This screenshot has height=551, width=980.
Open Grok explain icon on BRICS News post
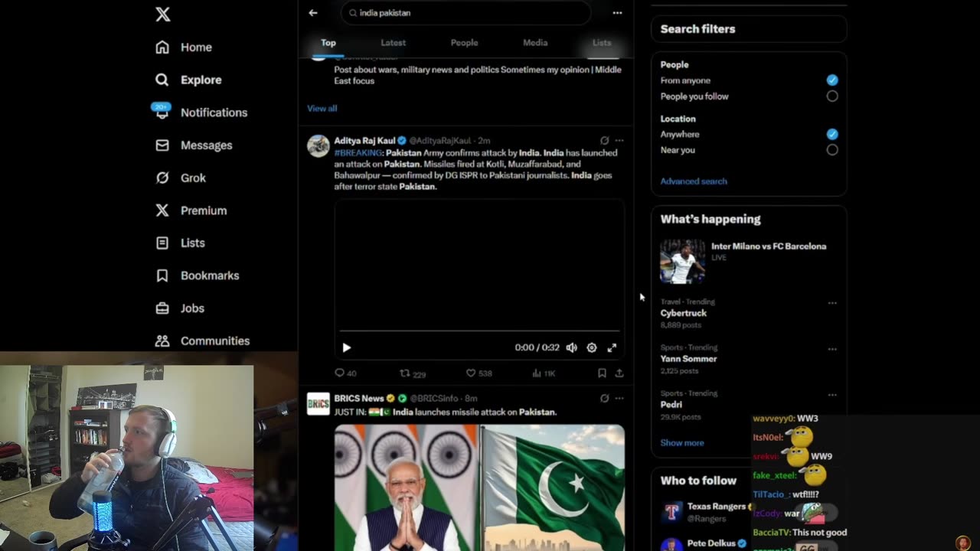[x=604, y=398]
